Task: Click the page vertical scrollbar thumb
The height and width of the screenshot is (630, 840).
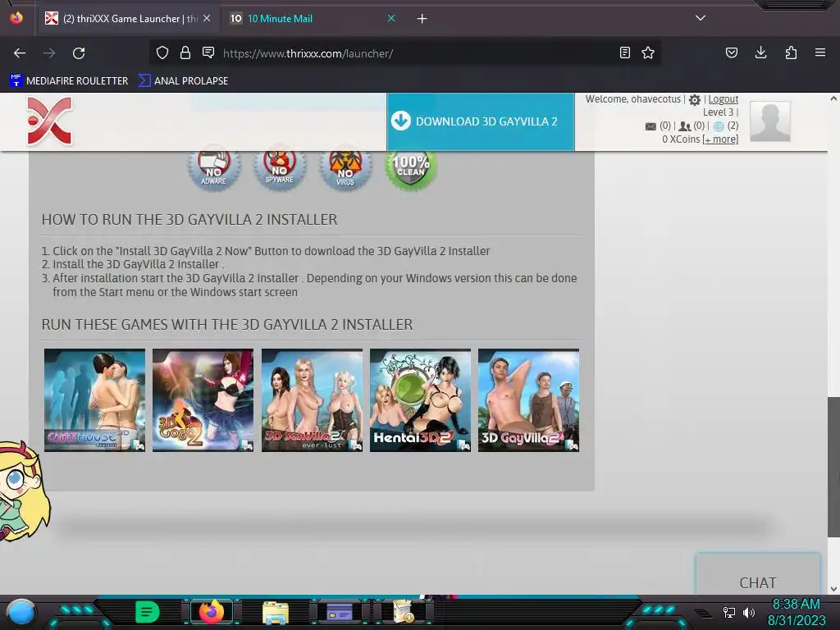Action: pos(833,466)
